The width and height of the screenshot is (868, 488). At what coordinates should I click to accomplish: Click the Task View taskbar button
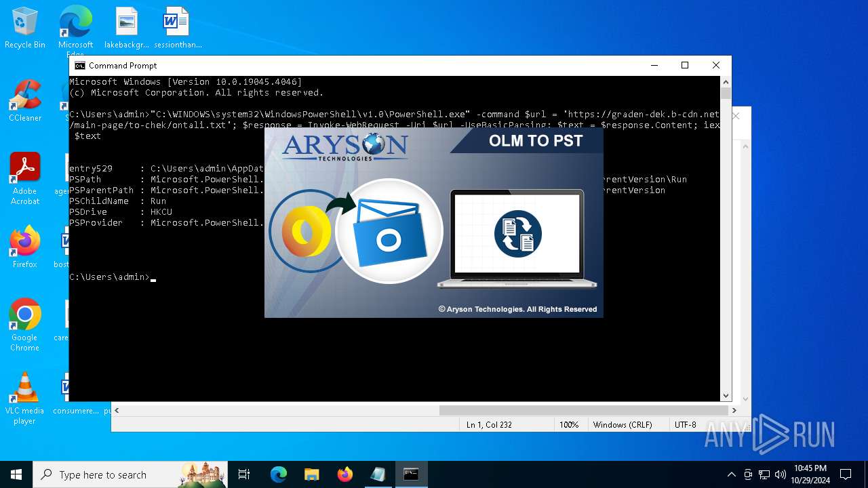[244, 474]
